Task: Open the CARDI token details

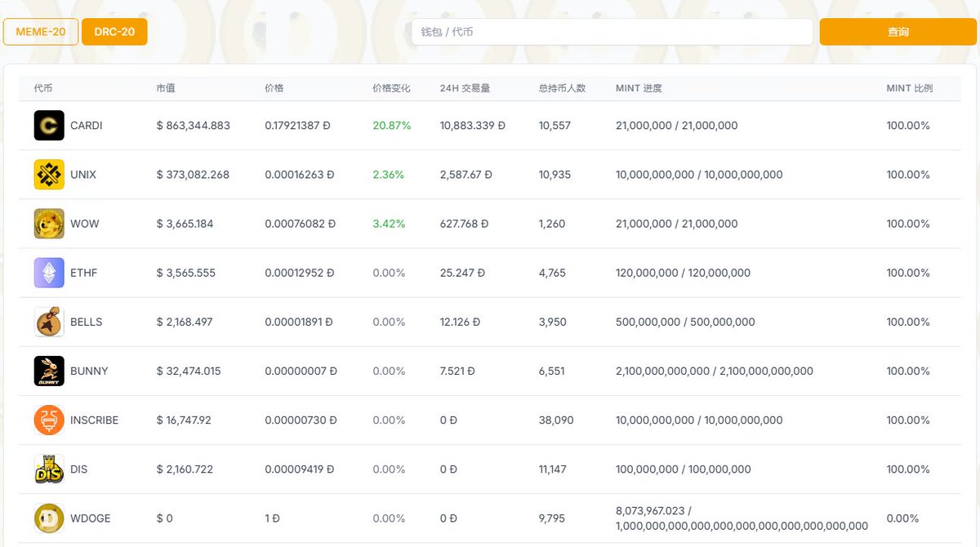Action: click(86, 125)
